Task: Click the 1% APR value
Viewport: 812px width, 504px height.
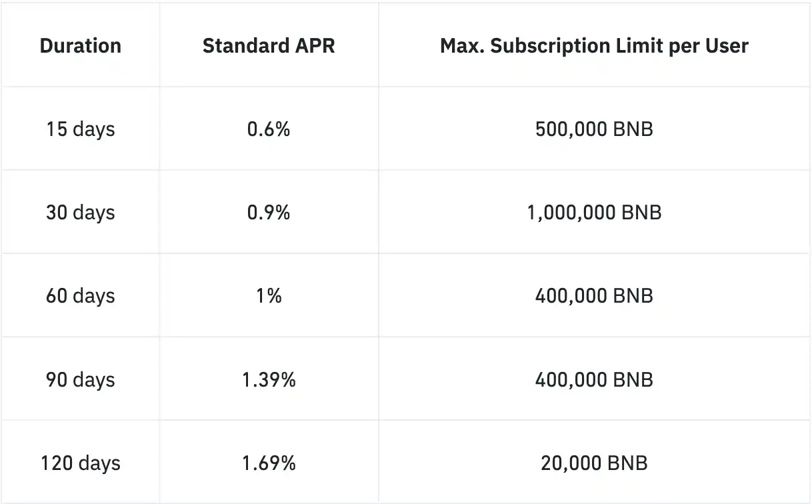Action: 269,296
